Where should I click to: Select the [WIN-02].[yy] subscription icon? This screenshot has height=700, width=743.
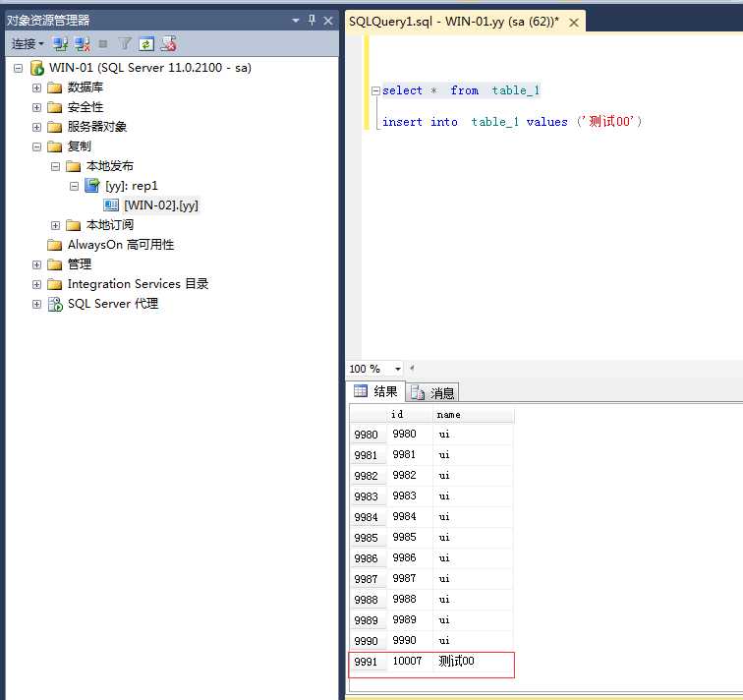click(111, 205)
